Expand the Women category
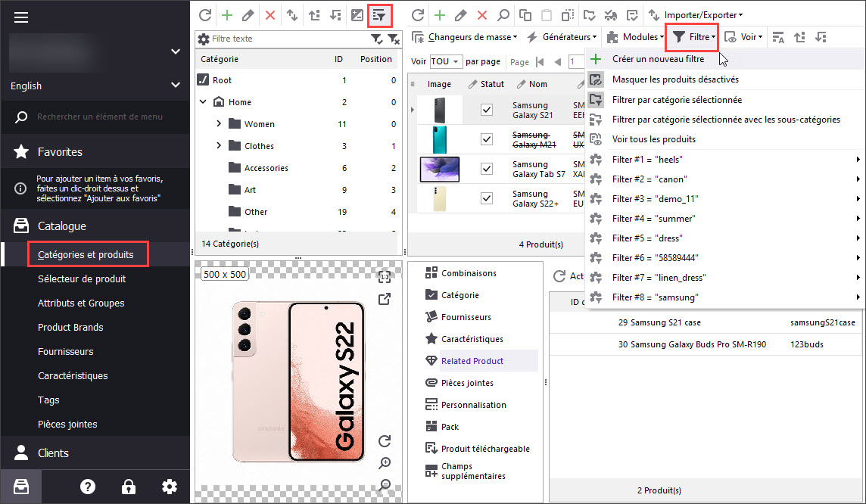Image resolution: width=866 pixels, height=504 pixels. point(219,123)
